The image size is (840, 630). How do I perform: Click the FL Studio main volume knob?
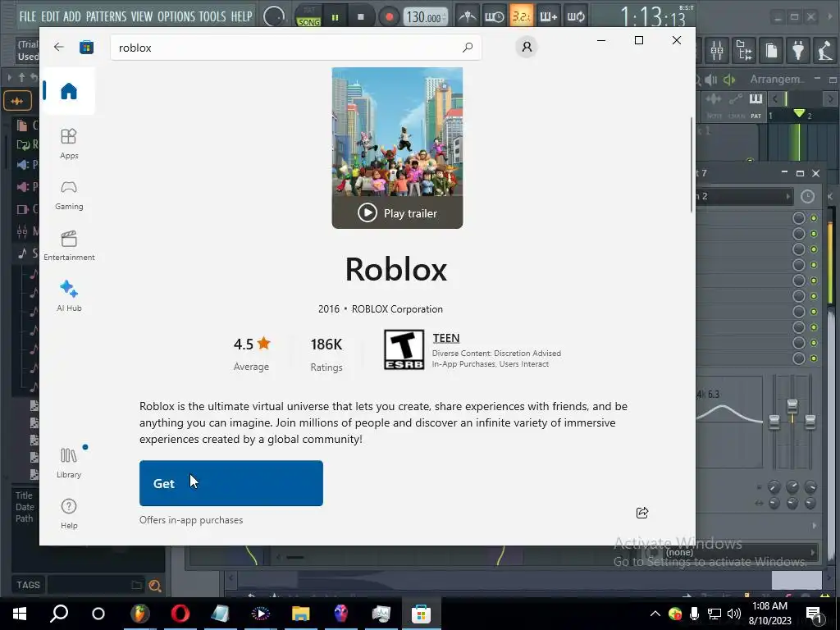point(274,16)
